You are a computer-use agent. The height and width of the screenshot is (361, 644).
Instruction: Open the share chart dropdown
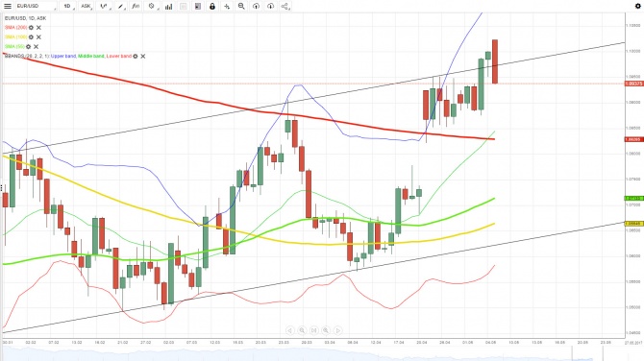point(285,6)
